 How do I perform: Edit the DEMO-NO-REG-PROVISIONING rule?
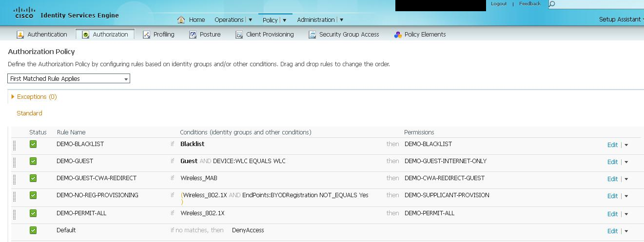(612, 196)
